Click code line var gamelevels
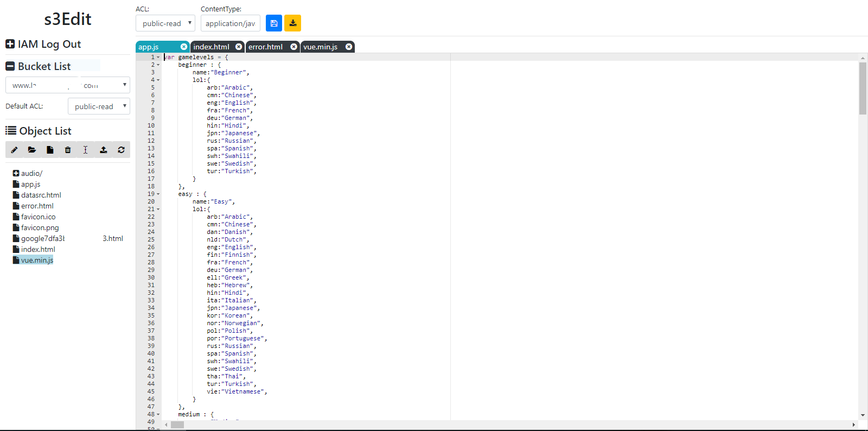This screenshot has width=868, height=431. (196, 57)
